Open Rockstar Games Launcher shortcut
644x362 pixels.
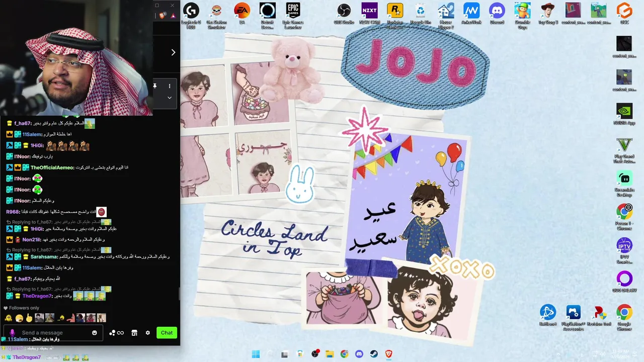pos(395,15)
